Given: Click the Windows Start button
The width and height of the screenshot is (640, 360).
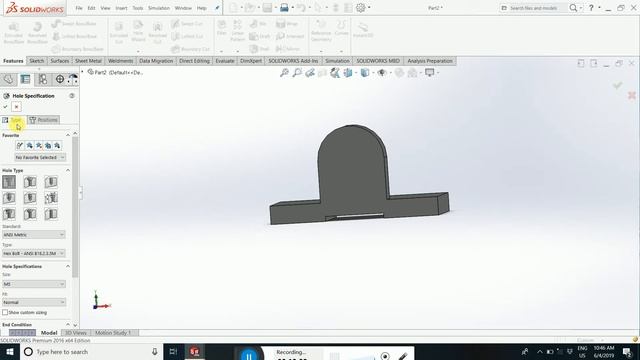Looking at the screenshot, I should tap(9, 351).
